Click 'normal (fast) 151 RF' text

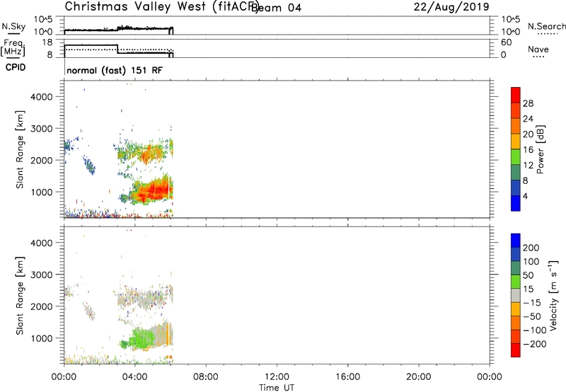(x=115, y=70)
